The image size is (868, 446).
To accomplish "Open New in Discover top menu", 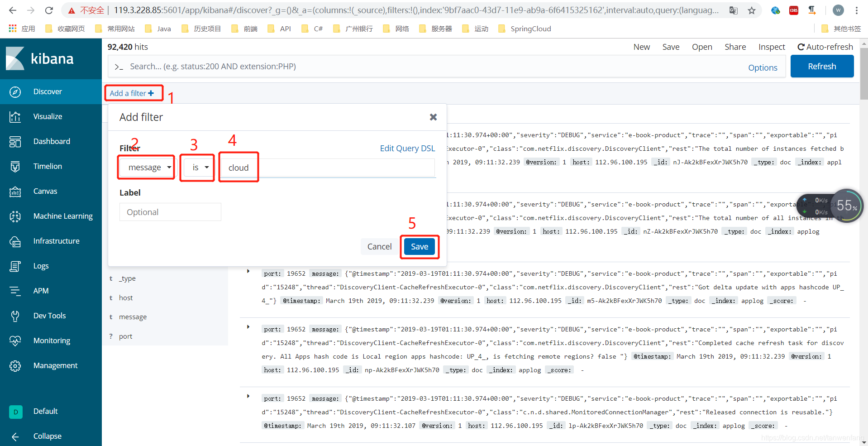I will point(642,47).
